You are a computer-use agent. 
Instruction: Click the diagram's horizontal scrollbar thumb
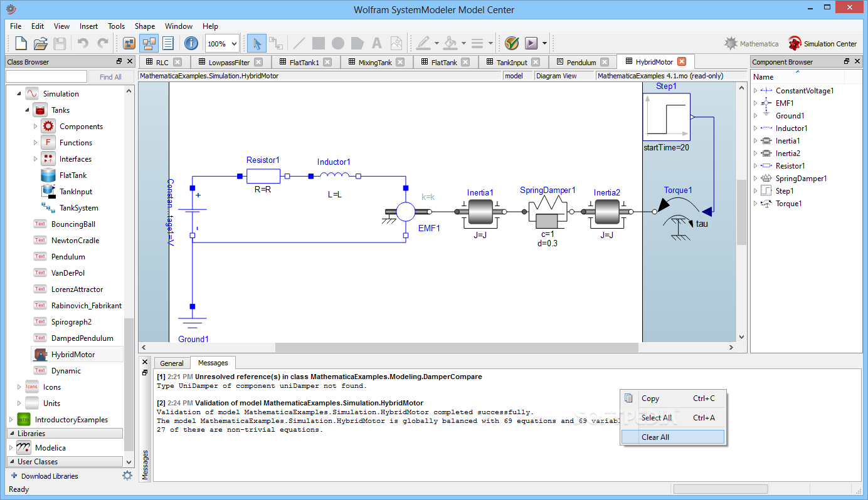click(456, 347)
